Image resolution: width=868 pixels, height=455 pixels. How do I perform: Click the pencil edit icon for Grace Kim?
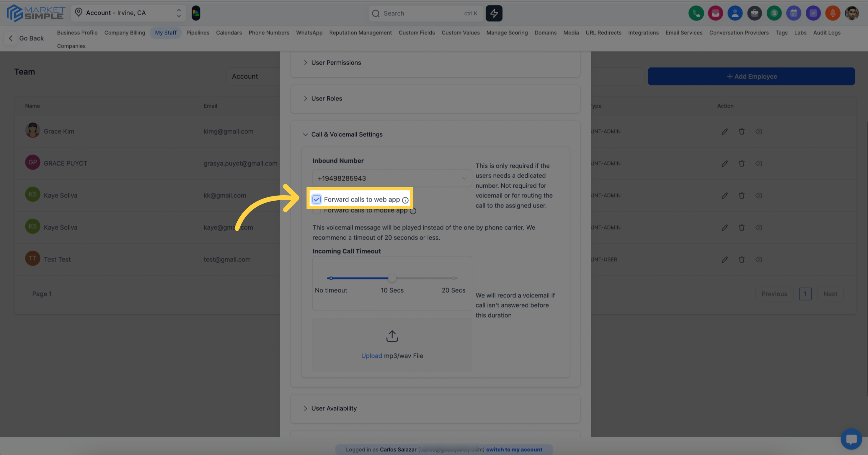point(725,131)
